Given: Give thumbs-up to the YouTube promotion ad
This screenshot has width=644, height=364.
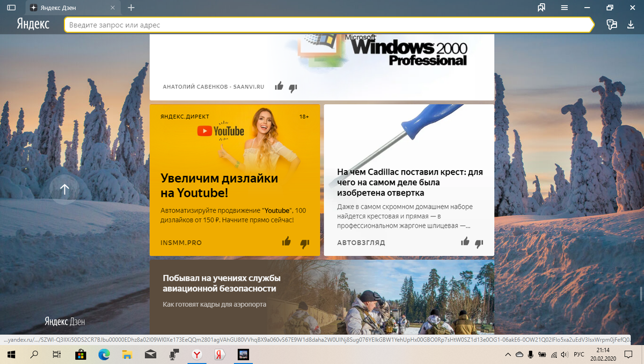Looking at the screenshot, I should click(286, 243).
